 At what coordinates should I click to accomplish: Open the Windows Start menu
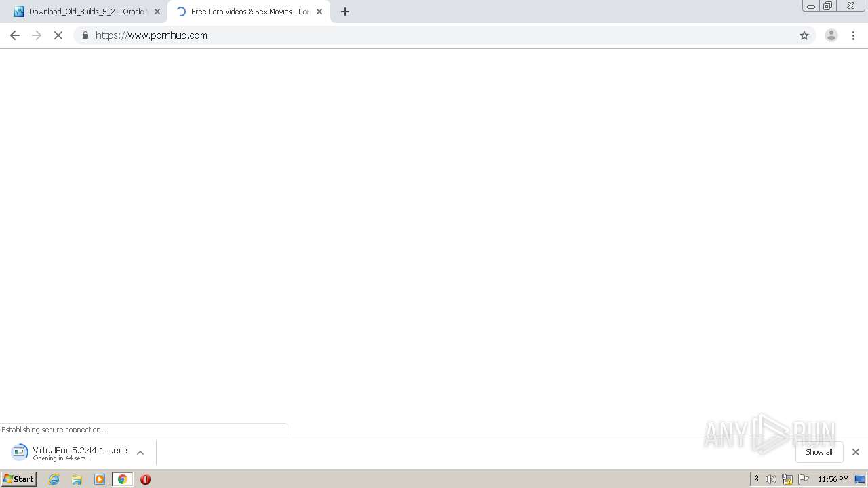pyautogui.click(x=19, y=479)
